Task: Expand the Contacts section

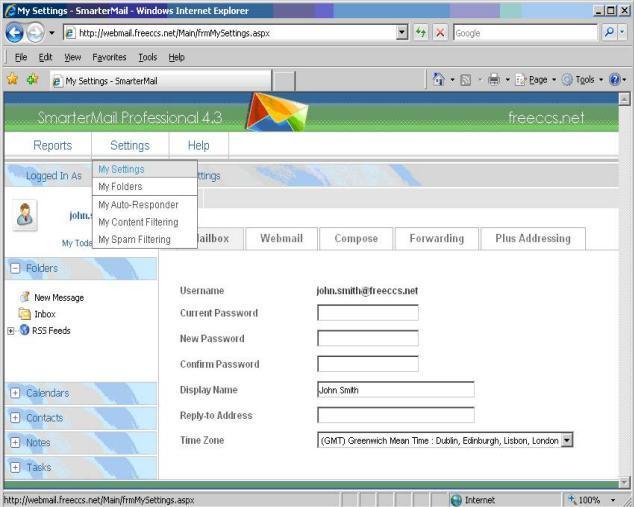Action: [x=15, y=418]
